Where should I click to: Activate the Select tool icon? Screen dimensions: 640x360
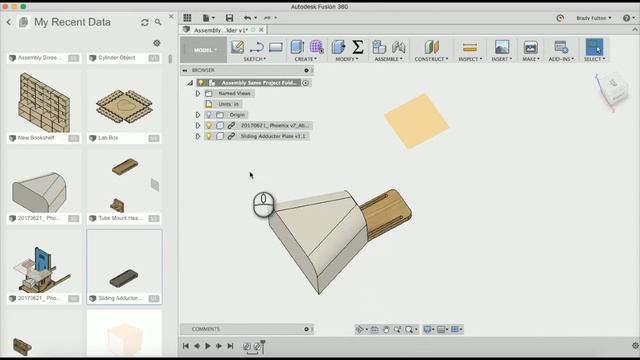(x=594, y=47)
